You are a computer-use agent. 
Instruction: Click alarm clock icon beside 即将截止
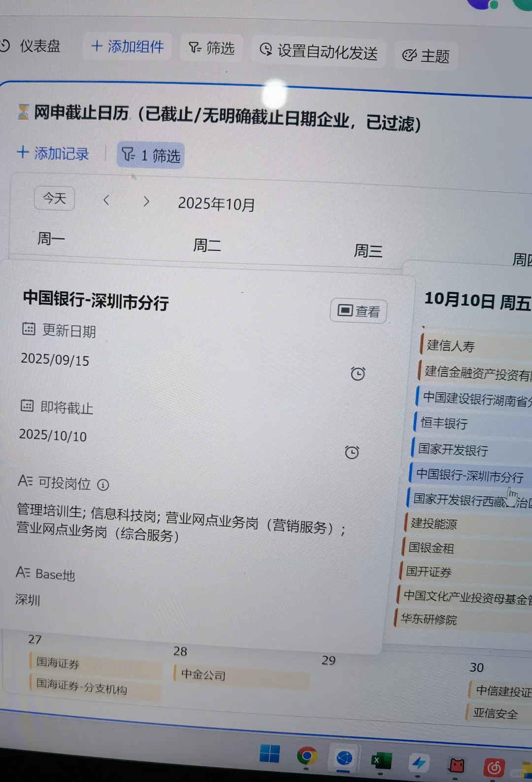tap(352, 452)
